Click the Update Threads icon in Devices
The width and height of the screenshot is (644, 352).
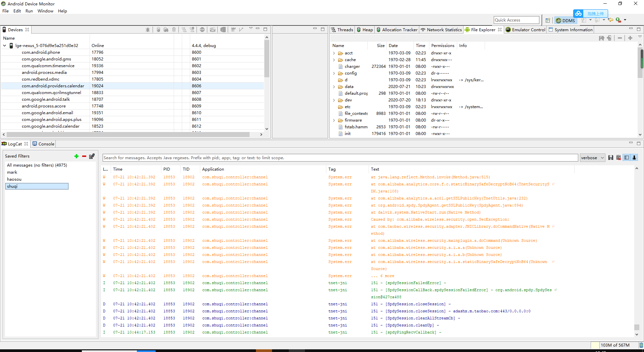click(184, 30)
